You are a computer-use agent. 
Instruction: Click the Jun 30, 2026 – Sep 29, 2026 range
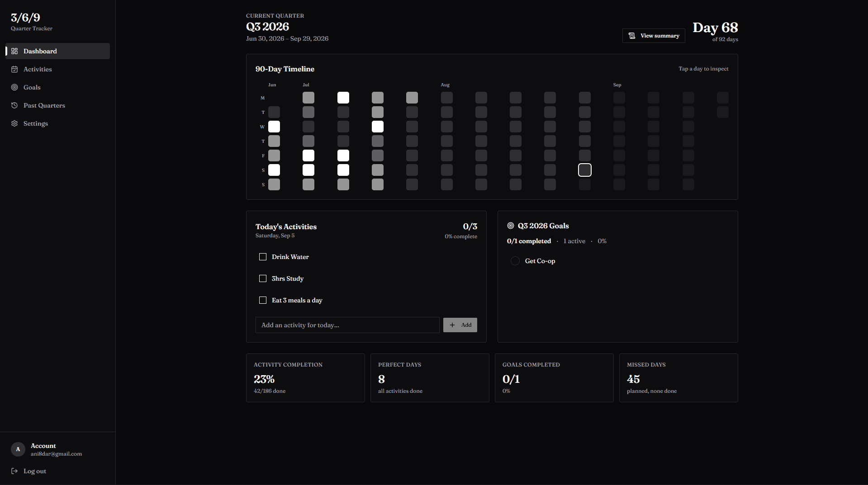pyautogui.click(x=287, y=38)
